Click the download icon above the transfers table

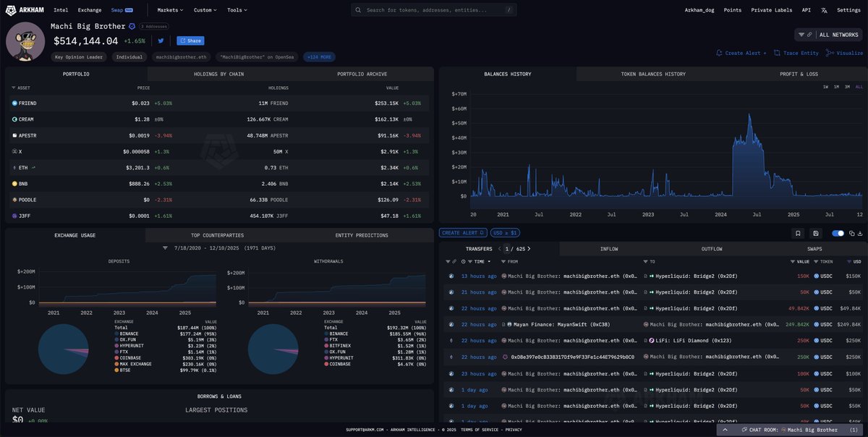click(x=860, y=233)
